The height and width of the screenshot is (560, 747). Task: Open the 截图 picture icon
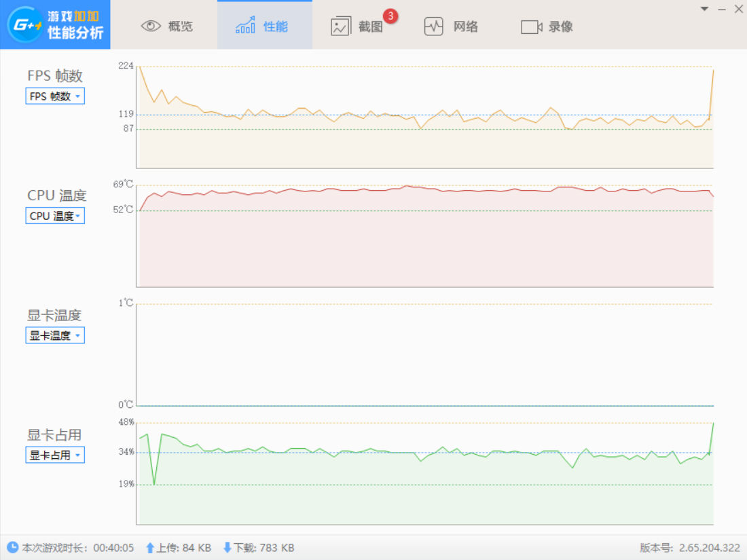(x=341, y=26)
